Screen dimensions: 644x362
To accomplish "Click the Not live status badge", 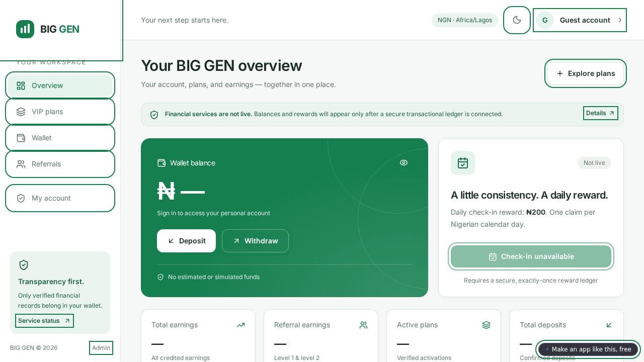I will point(594,163).
